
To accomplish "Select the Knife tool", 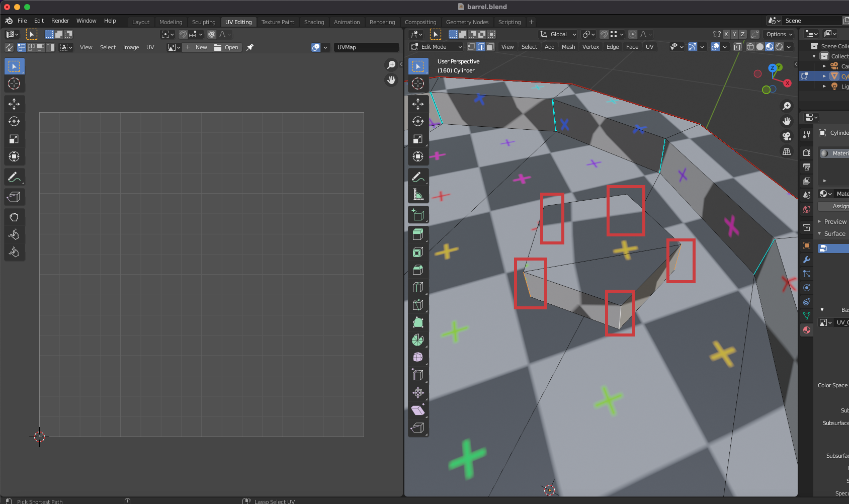I will (x=418, y=305).
